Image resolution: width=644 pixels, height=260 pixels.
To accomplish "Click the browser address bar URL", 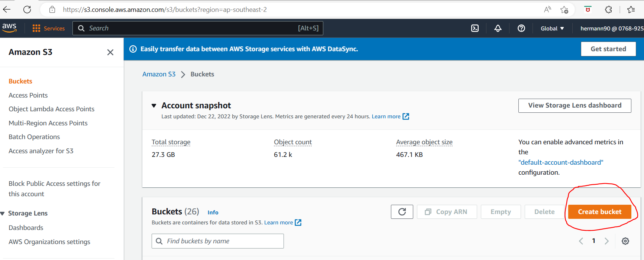I will [x=165, y=10].
